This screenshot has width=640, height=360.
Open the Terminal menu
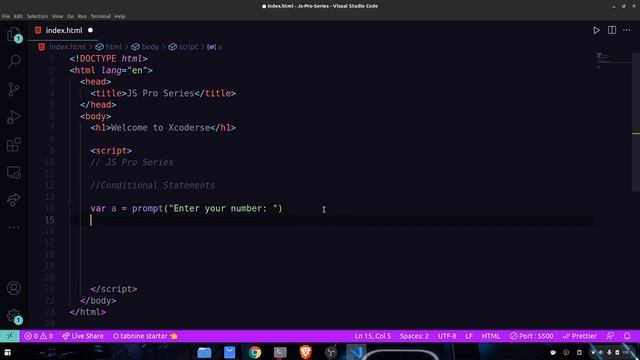click(100, 16)
